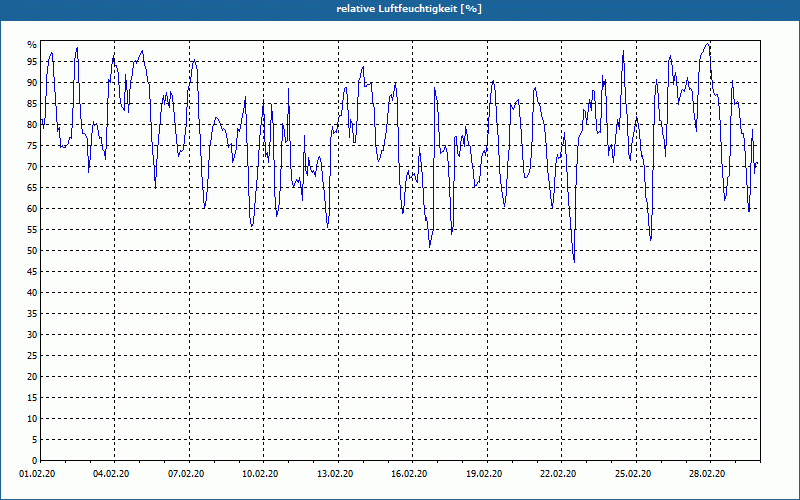Select the date label 04.02.20
This screenshot has width=800, height=500.
(111, 474)
